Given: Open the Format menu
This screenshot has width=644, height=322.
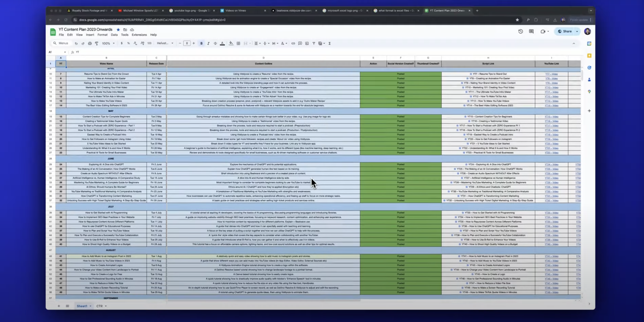Looking at the screenshot, I should [x=102, y=35].
